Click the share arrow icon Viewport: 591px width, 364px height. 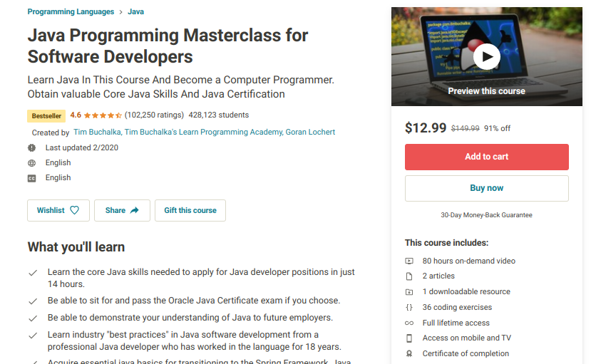(x=135, y=210)
